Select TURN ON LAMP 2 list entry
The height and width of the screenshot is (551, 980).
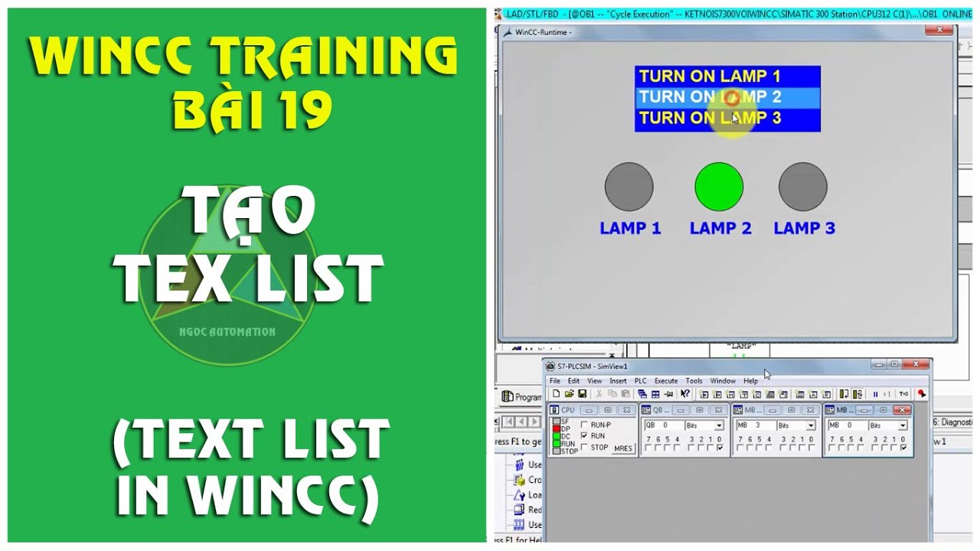727,97
